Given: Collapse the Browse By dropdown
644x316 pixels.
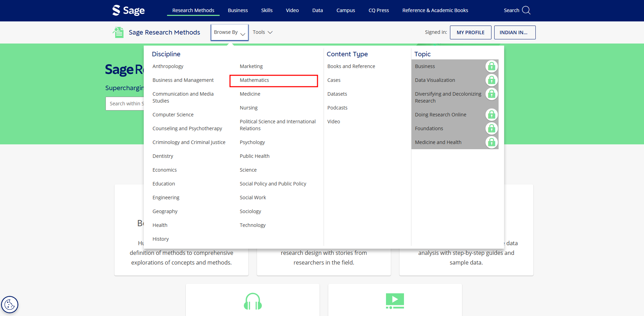Looking at the screenshot, I should coord(229,32).
